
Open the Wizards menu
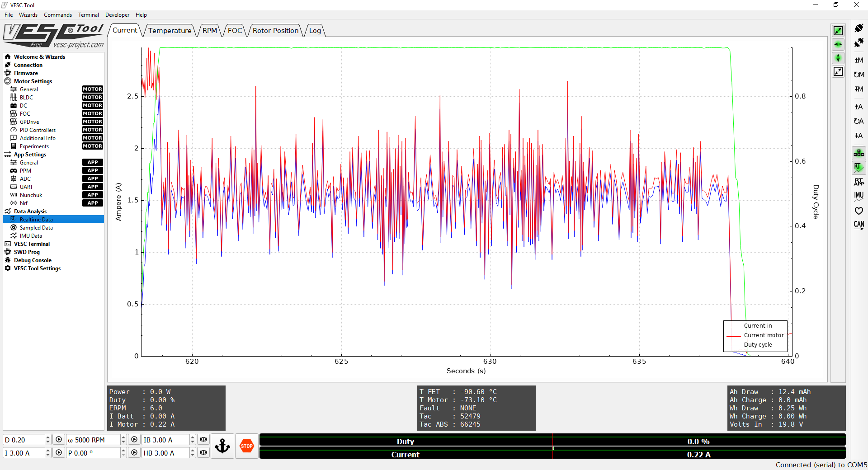click(x=28, y=15)
